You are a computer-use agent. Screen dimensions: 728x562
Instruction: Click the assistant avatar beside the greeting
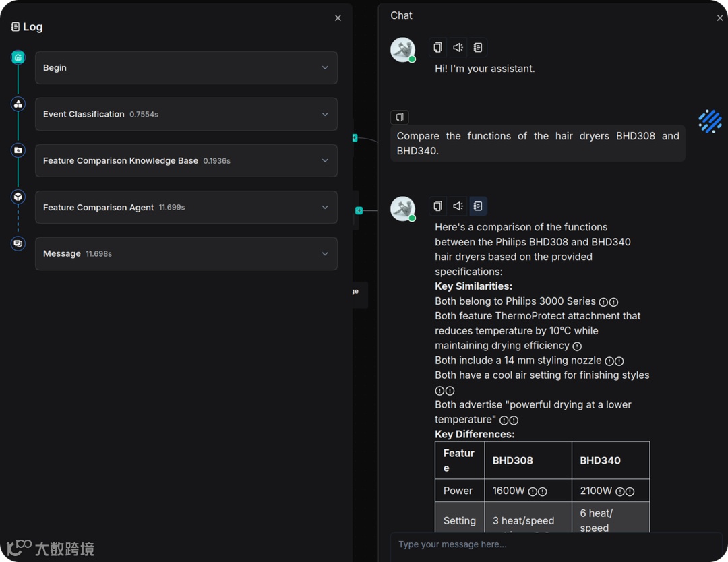click(402, 50)
